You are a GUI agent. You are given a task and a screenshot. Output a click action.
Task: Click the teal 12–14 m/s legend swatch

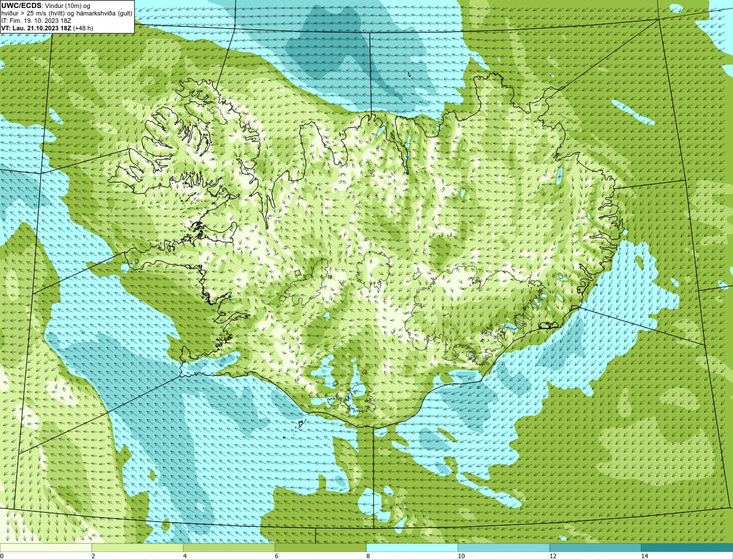pyautogui.click(x=596, y=547)
